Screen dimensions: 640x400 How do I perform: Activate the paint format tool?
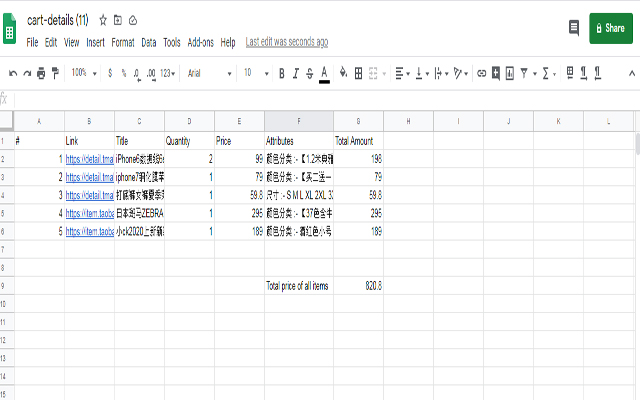(x=55, y=73)
